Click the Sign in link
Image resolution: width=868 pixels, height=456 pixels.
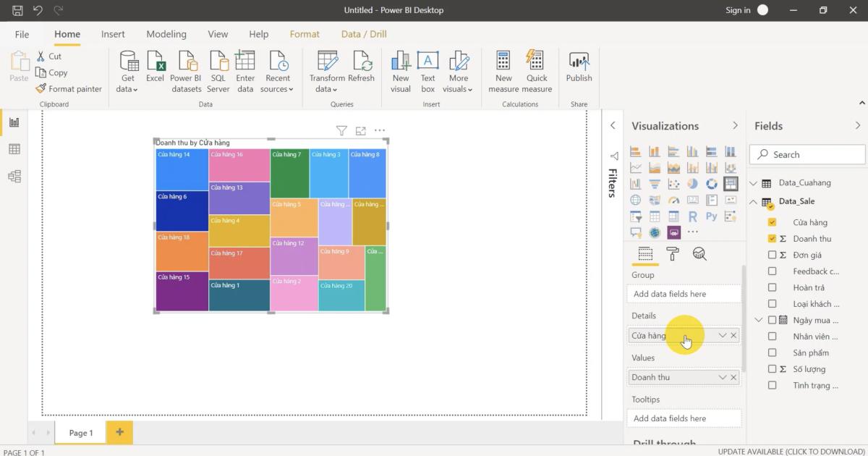tap(736, 10)
